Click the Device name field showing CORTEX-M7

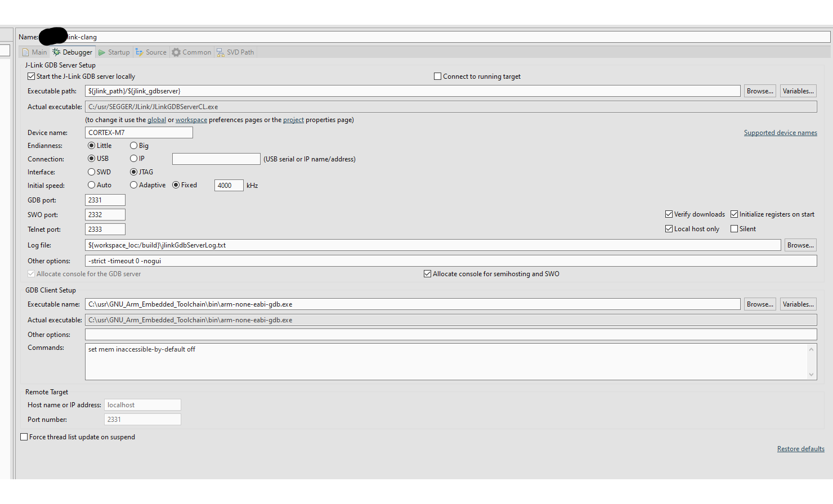[x=138, y=132]
